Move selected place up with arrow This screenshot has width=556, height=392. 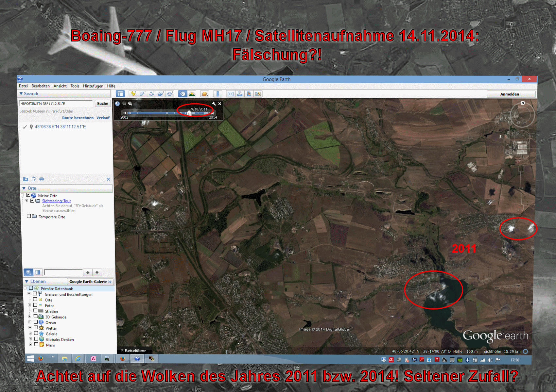click(88, 272)
